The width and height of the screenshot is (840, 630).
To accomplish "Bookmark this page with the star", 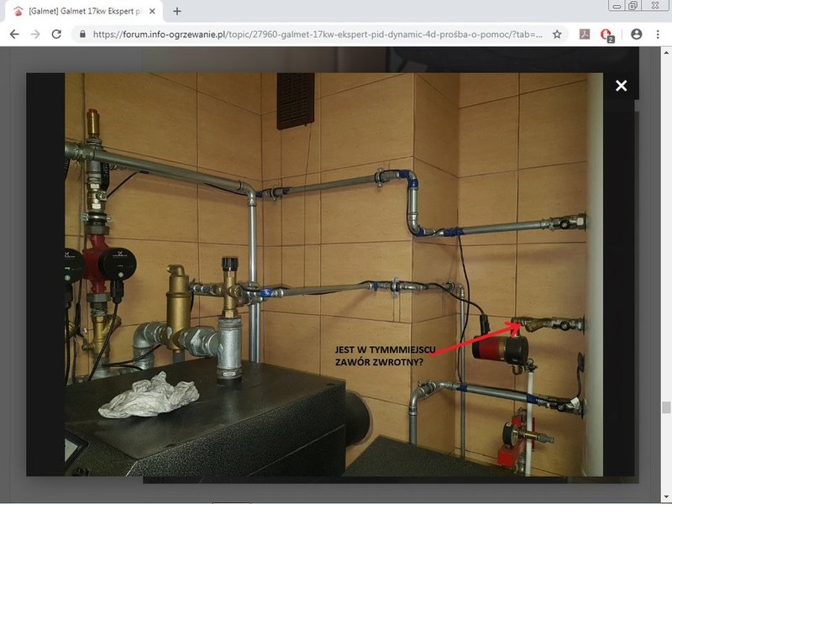I will [557, 34].
